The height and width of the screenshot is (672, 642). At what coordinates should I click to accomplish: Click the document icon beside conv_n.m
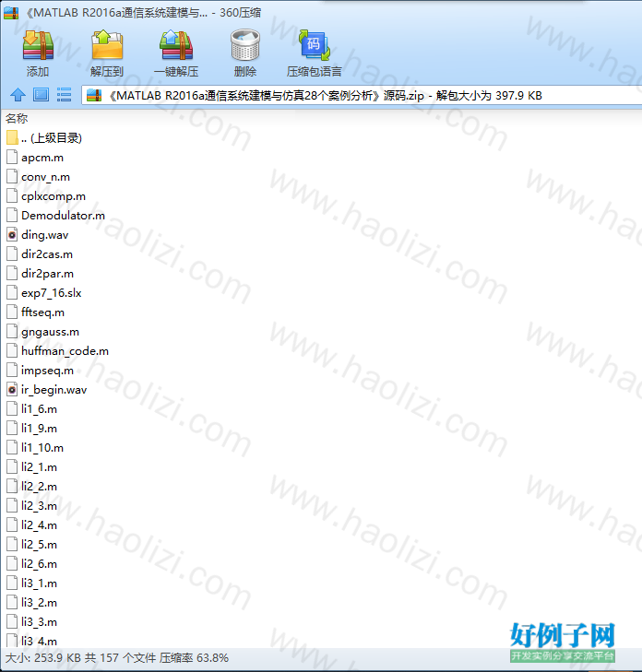pyautogui.click(x=12, y=177)
